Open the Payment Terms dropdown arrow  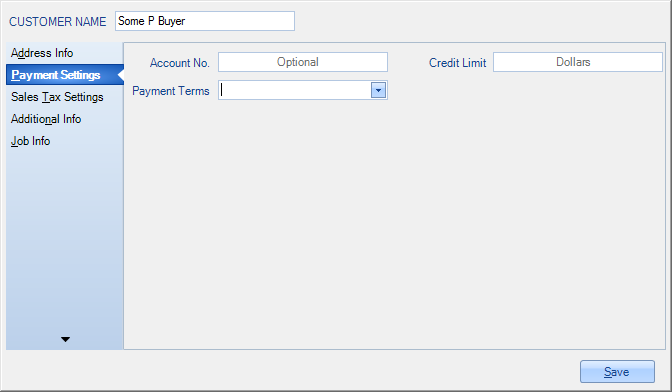(x=378, y=90)
